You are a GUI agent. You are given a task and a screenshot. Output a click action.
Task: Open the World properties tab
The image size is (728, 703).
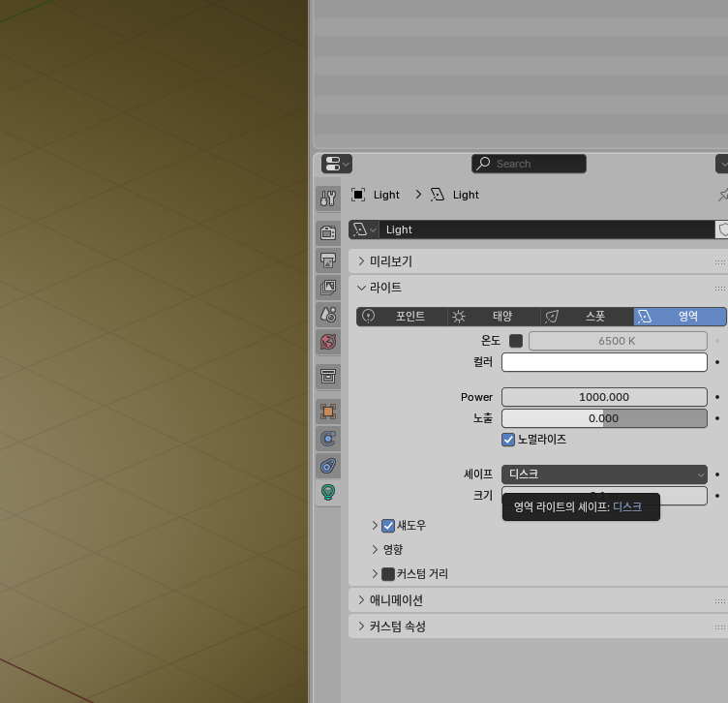[328, 342]
